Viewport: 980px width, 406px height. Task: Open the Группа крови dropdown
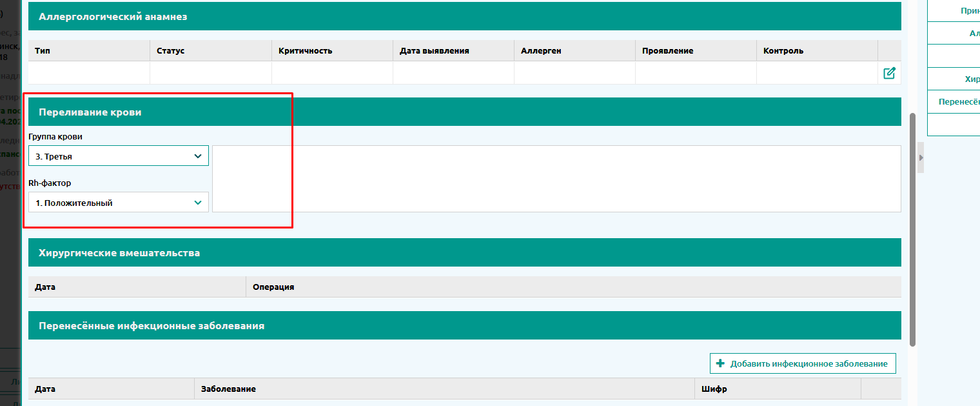tap(119, 156)
